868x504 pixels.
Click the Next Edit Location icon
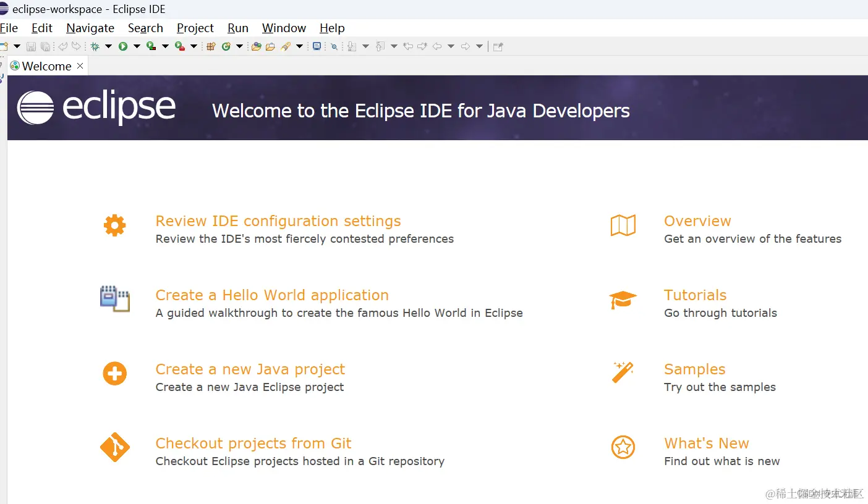(422, 46)
